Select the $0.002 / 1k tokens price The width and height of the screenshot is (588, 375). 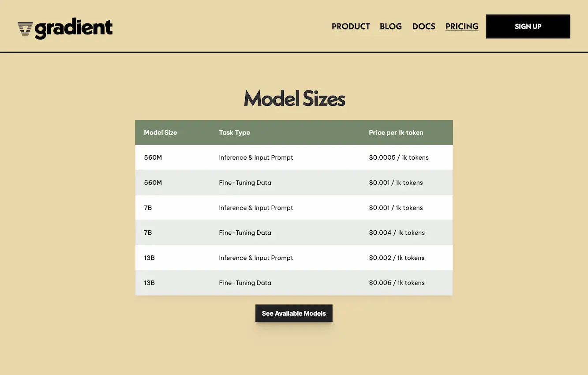pyautogui.click(x=397, y=258)
